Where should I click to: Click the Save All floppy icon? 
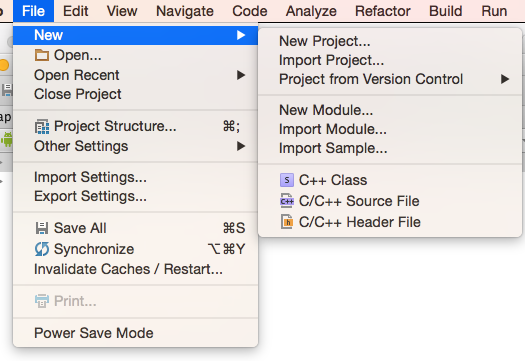[x=42, y=228]
